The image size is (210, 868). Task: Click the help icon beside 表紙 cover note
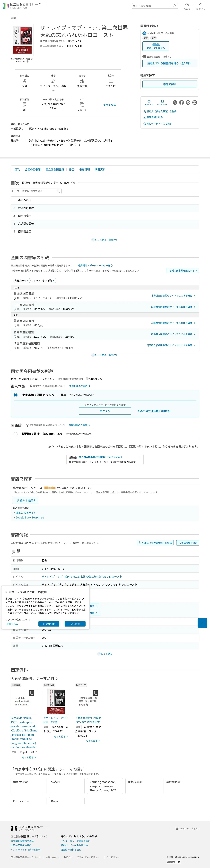(x=27, y=62)
